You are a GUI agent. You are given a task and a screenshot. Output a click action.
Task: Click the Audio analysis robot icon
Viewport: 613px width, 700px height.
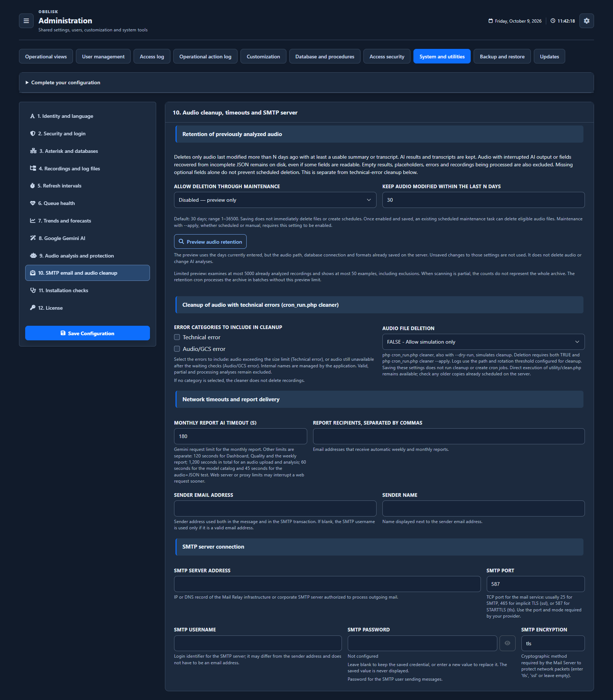click(x=33, y=256)
